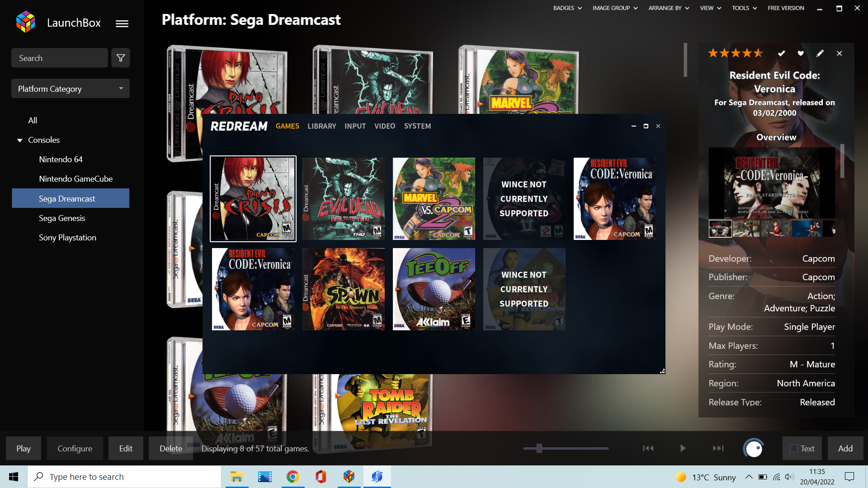Switch to Redream Video tab
The width and height of the screenshot is (868, 488).
click(385, 126)
